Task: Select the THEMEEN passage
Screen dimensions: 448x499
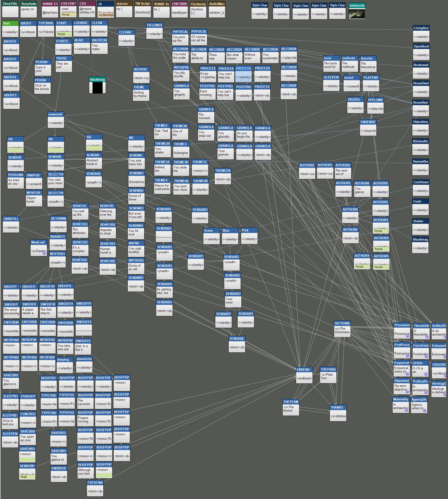Action: [223, 176]
